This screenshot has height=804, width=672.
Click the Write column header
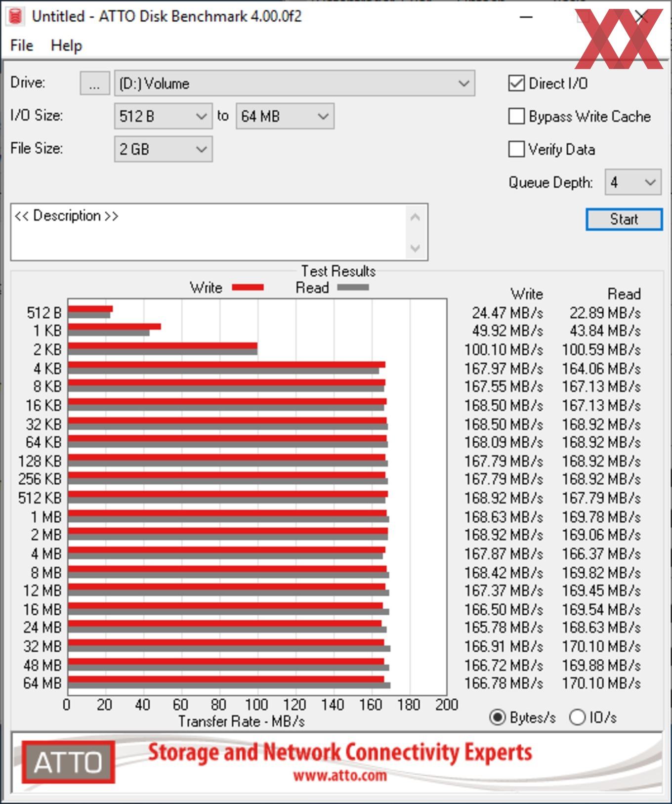527,294
